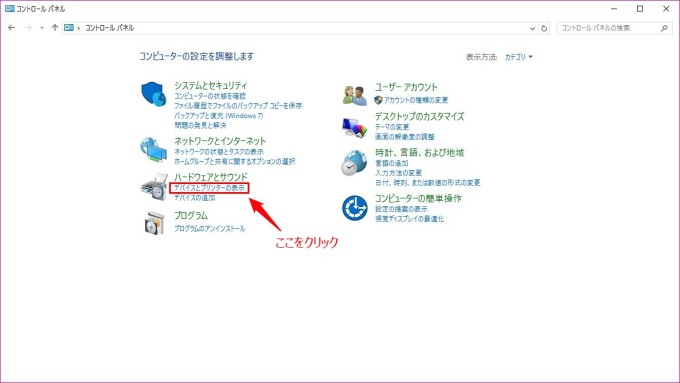The height and width of the screenshot is (383, 680).
Task: Open ハードウェアとサウンド heading link
Action: tap(210, 177)
